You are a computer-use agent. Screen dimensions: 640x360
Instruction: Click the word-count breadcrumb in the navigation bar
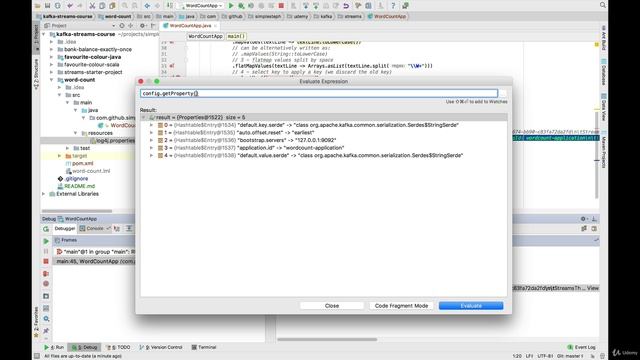[115, 16]
